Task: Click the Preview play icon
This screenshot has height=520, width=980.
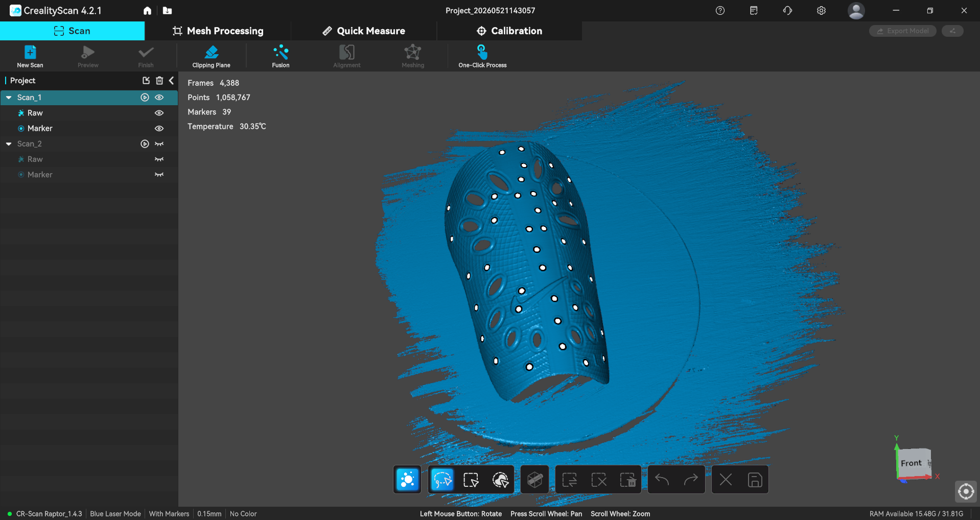Action: [x=88, y=56]
